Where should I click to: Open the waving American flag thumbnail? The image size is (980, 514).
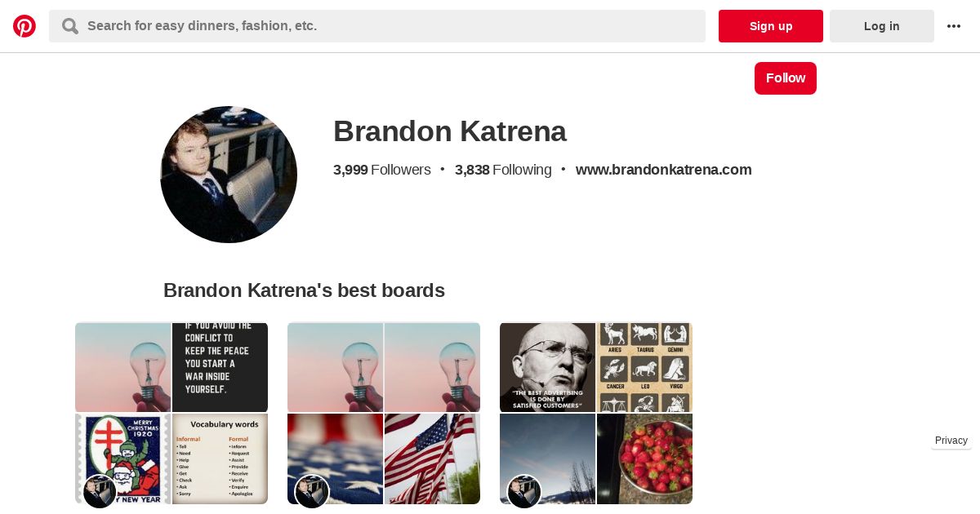[x=432, y=459]
